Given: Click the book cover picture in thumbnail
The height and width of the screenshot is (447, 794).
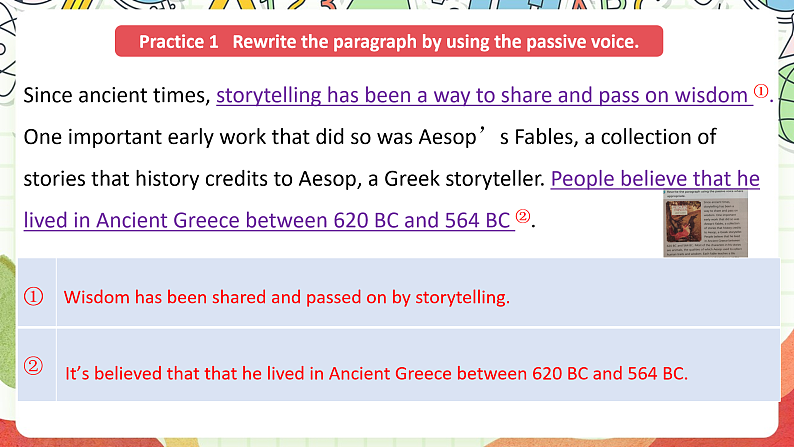Looking at the screenshot, I should click(683, 221).
